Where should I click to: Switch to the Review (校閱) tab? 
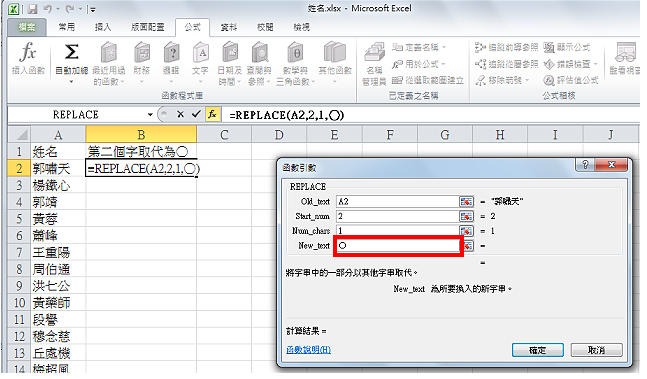tap(265, 27)
